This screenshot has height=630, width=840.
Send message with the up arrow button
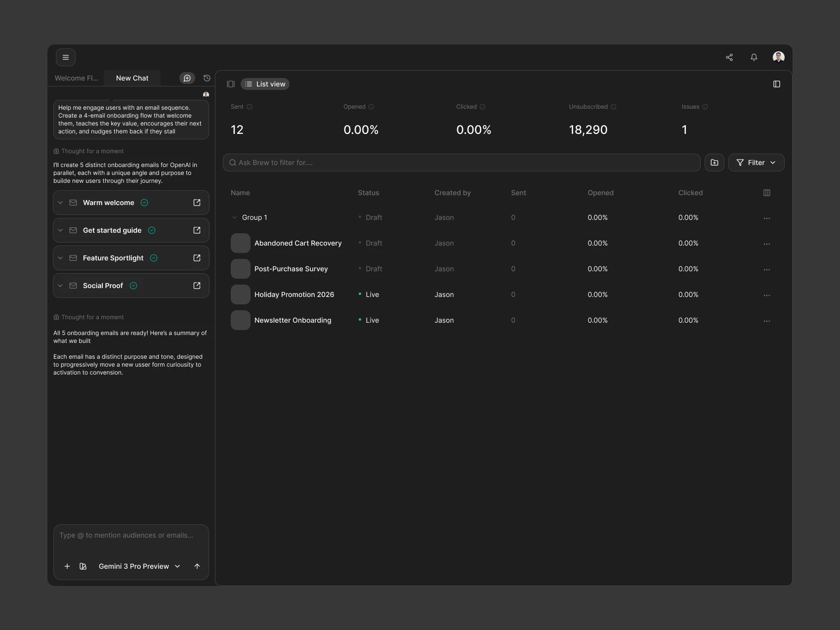[197, 566]
